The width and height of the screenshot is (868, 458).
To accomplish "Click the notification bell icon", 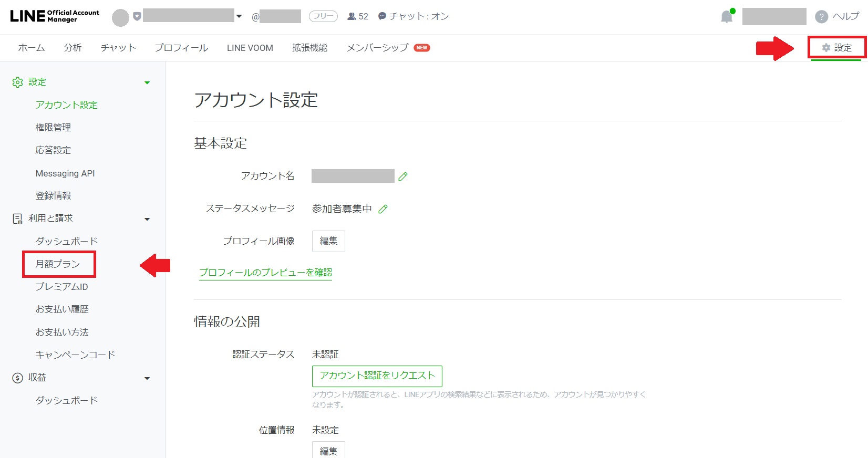I will [727, 17].
